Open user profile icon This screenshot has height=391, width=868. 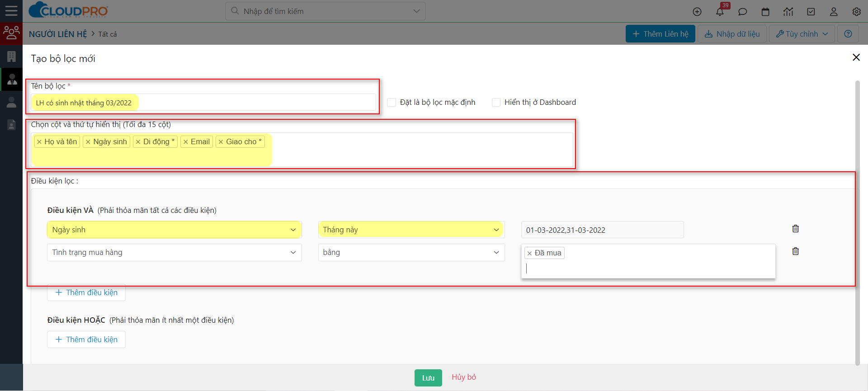(x=834, y=12)
